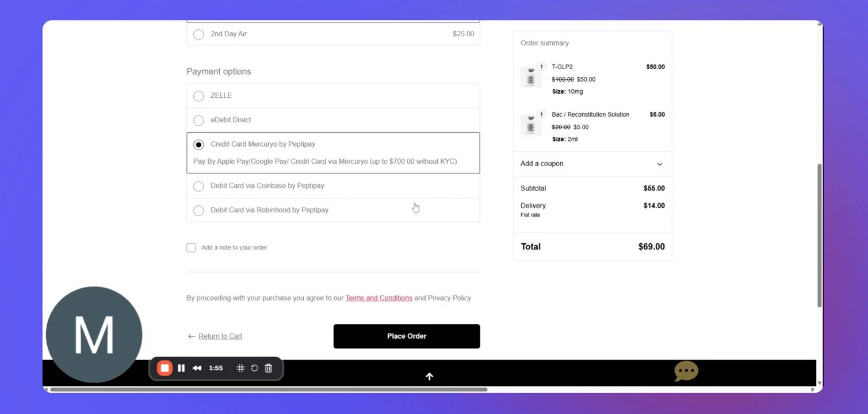Click the Privacy Policy text
868x414 pixels.
click(449, 298)
